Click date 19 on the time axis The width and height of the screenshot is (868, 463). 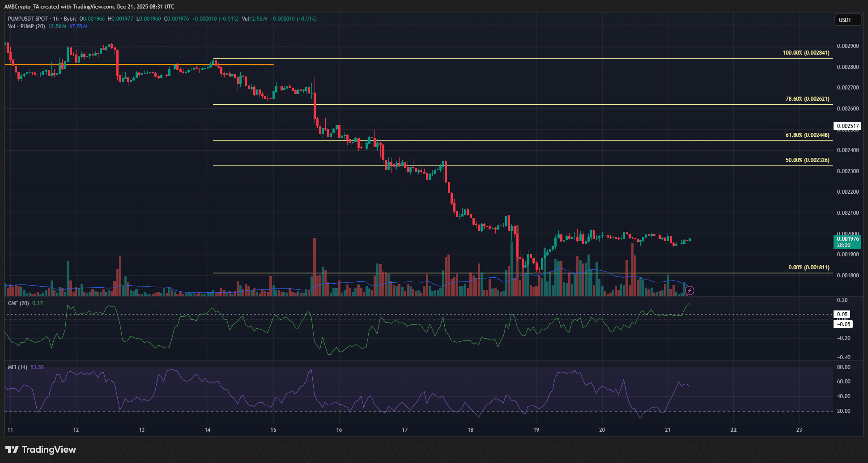(x=536, y=430)
